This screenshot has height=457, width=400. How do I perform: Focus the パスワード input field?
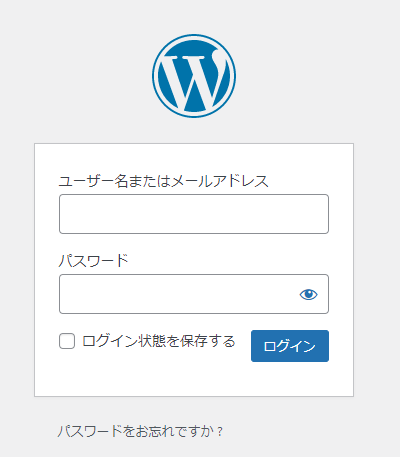coord(194,294)
